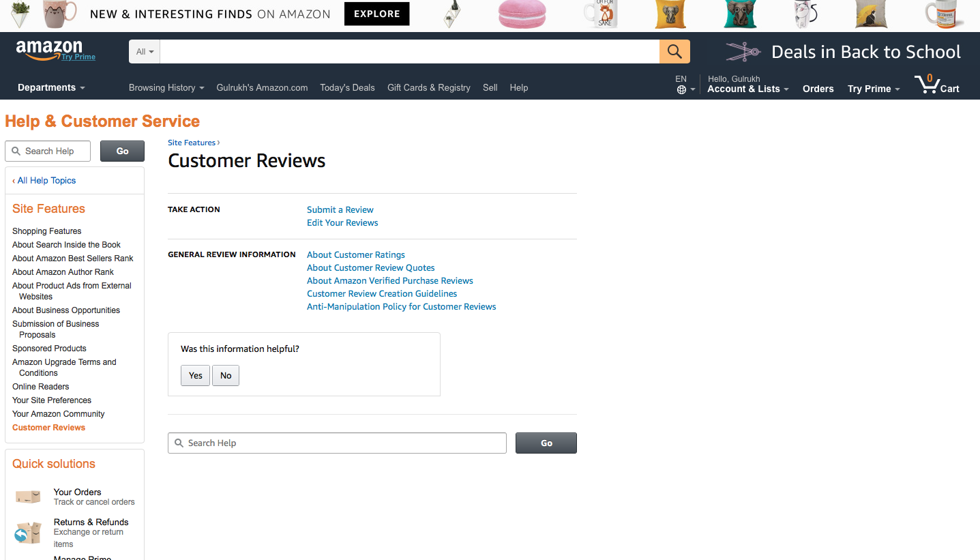
Task: Open Gulrukh's Amazon.com
Action: pyautogui.click(x=262, y=87)
